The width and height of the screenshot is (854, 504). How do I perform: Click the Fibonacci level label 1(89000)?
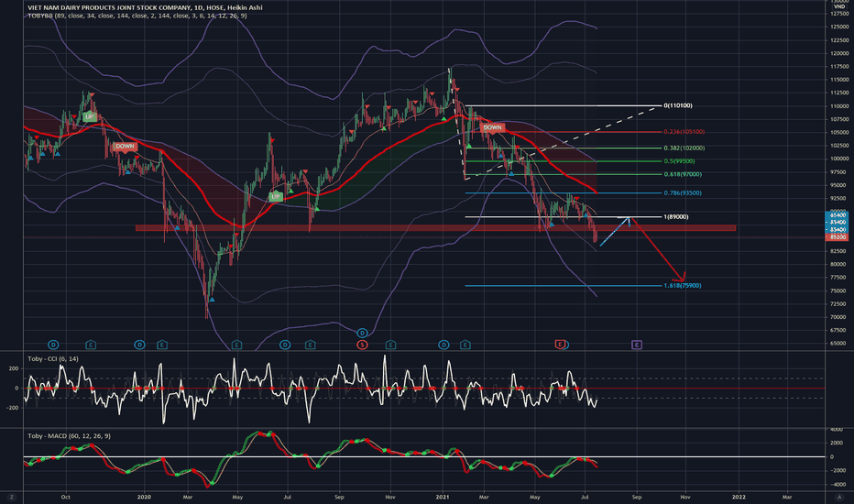click(675, 217)
